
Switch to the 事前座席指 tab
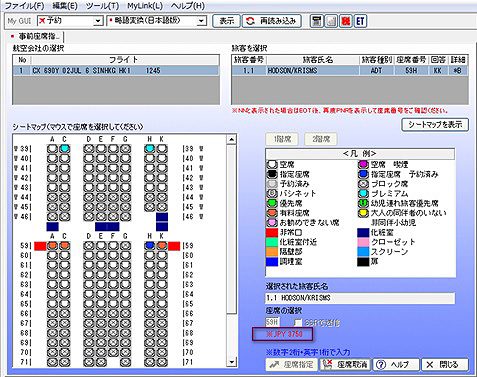(x=36, y=36)
